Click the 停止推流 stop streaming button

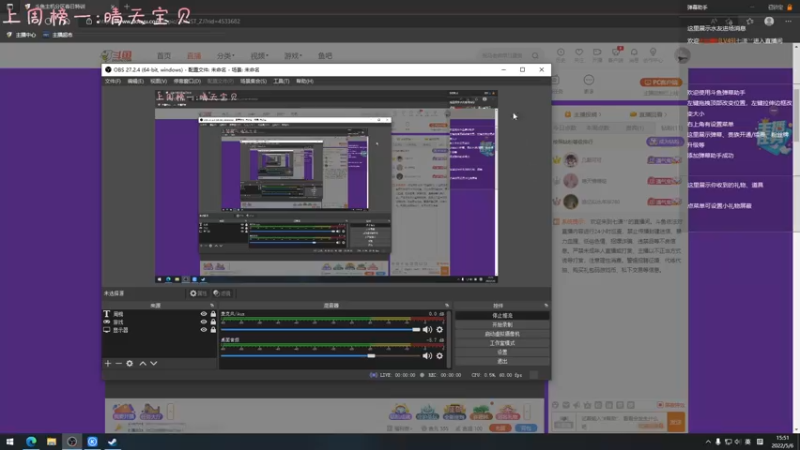[x=502, y=316]
